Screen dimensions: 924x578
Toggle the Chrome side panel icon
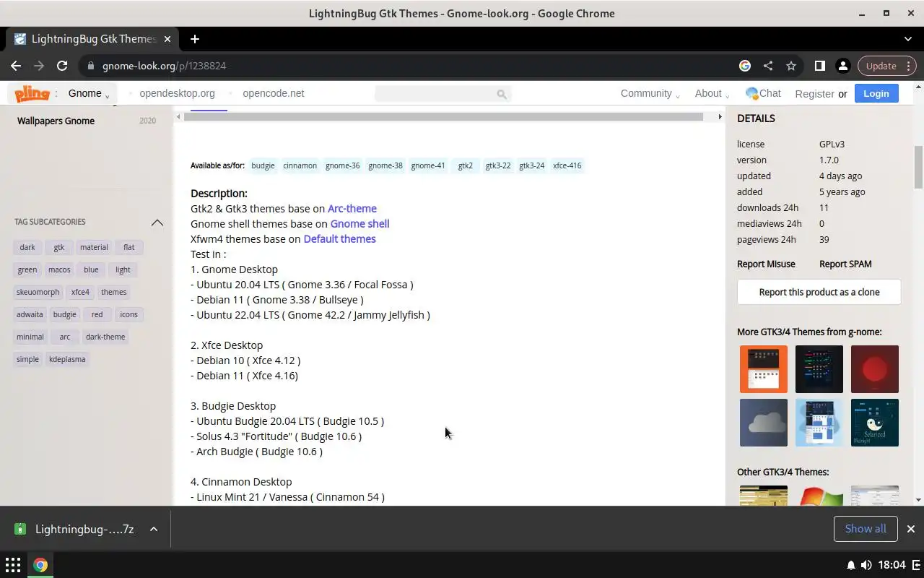[820, 66]
